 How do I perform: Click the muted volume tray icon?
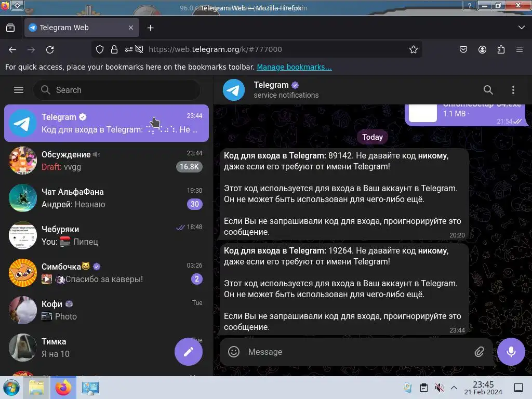click(x=439, y=388)
